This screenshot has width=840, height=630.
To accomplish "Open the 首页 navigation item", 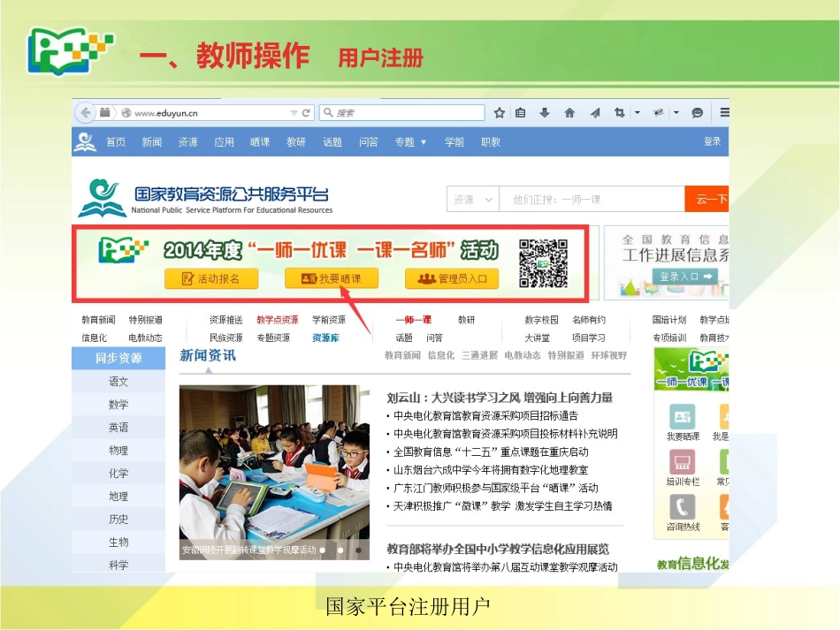I will (x=116, y=142).
